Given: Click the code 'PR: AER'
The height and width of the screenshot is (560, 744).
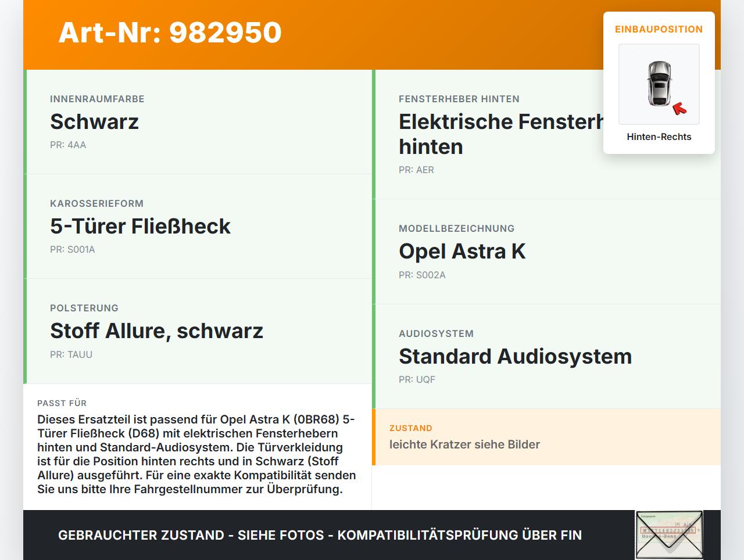Looking at the screenshot, I should pyautogui.click(x=416, y=170).
